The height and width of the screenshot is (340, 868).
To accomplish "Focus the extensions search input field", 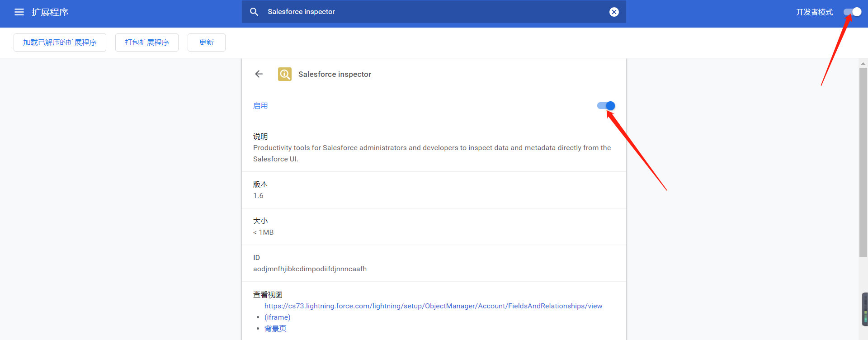I will point(434,12).
